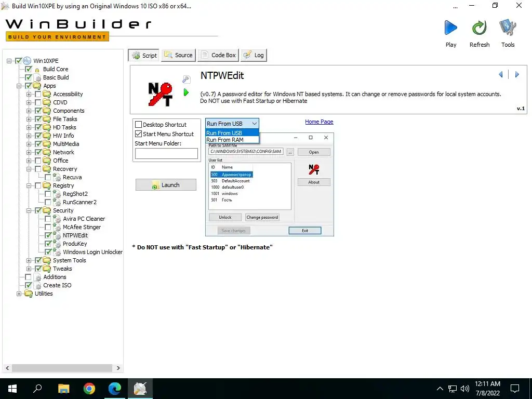Click scrollbar left arrow under tree
Screen dimensions: 532x399
[7, 368]
